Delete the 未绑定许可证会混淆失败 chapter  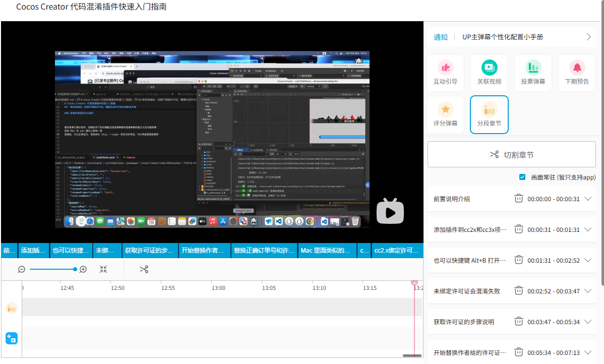[x=518, y=291]
